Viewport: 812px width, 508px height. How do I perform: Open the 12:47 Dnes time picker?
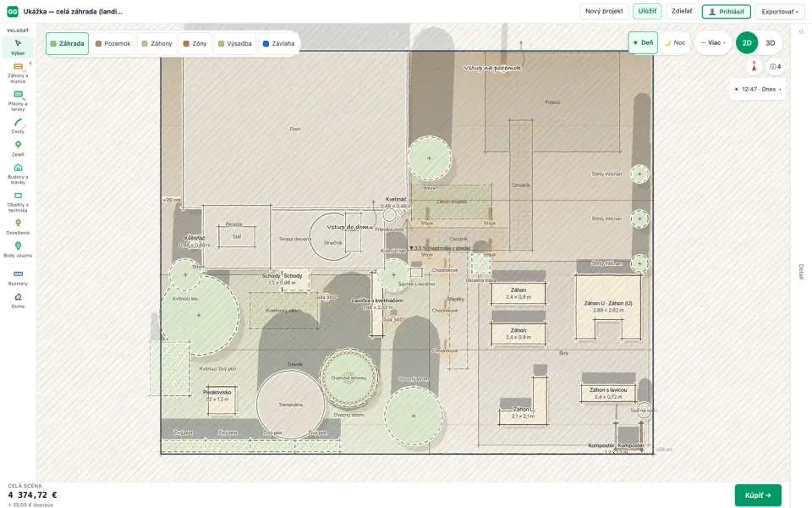pos(758,89)
